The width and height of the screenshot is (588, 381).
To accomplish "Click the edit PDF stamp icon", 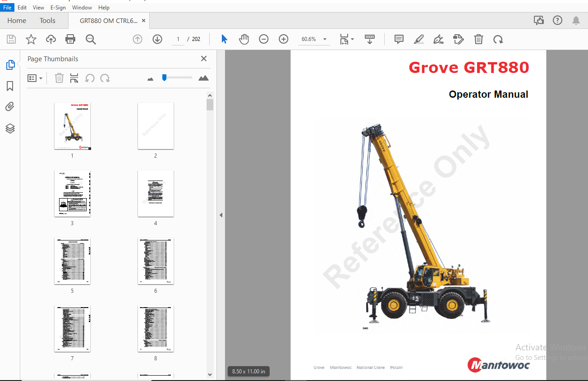I will coord(459,39).
